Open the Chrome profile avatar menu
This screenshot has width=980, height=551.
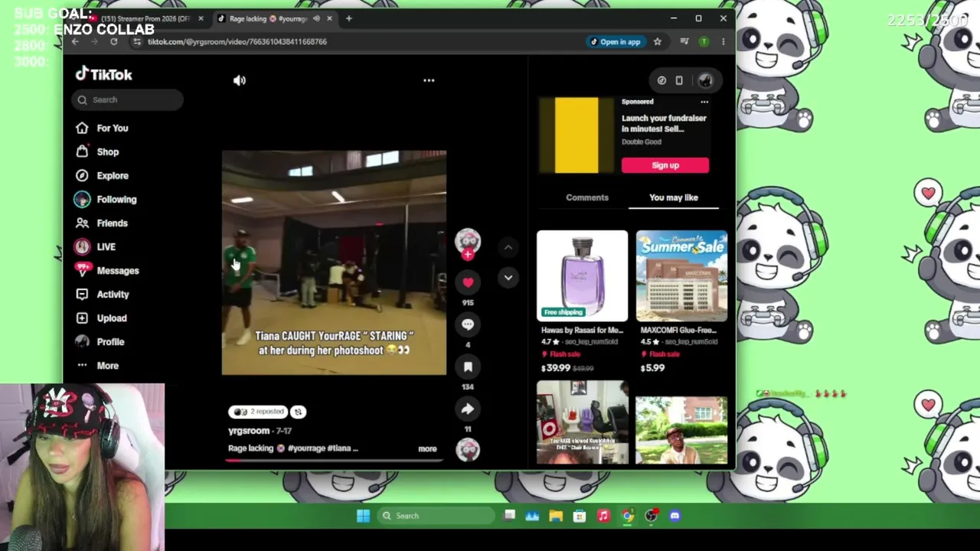(x=704, y=41)
